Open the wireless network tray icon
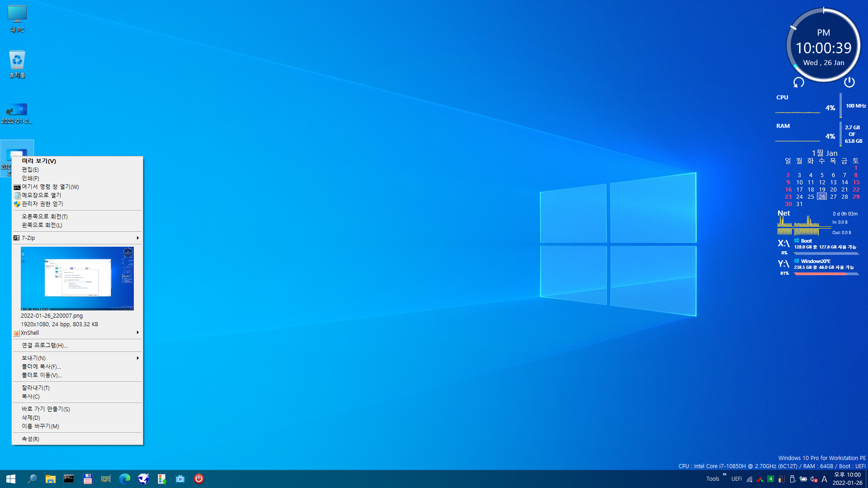The width and height of the screenshot is (868, 488). pyautogui.click(x=750, y=479)
